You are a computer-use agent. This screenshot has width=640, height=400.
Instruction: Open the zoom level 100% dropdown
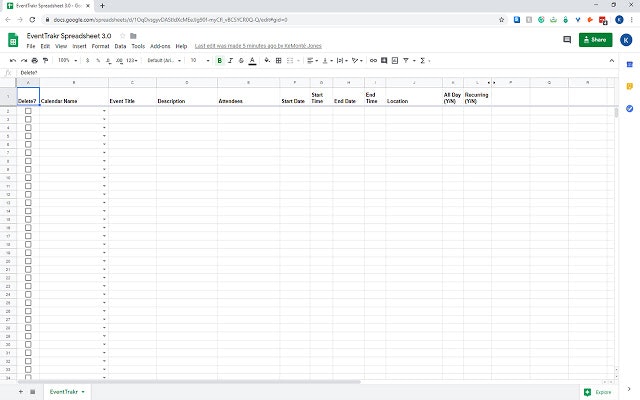67,60
